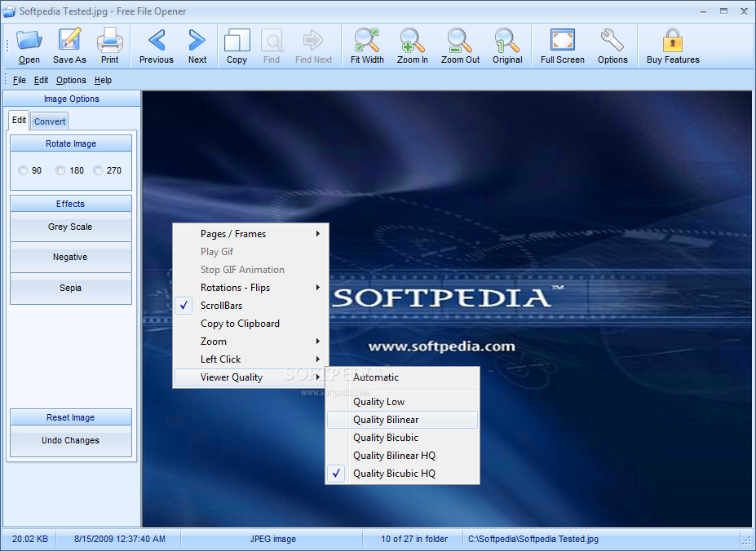Viewport: 756px width, 551px height.
Task: Click the Effects section header
Action: (x=70, y=204)
